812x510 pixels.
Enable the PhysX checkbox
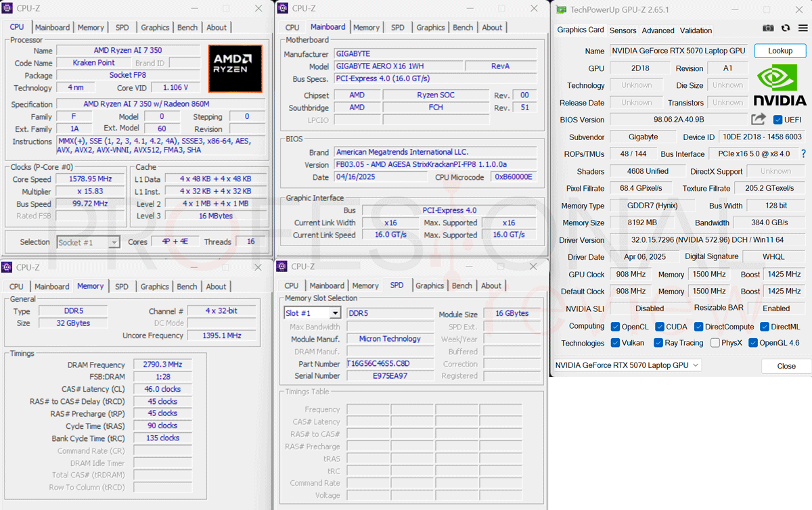pyautogui.click(x=715, y=343)
